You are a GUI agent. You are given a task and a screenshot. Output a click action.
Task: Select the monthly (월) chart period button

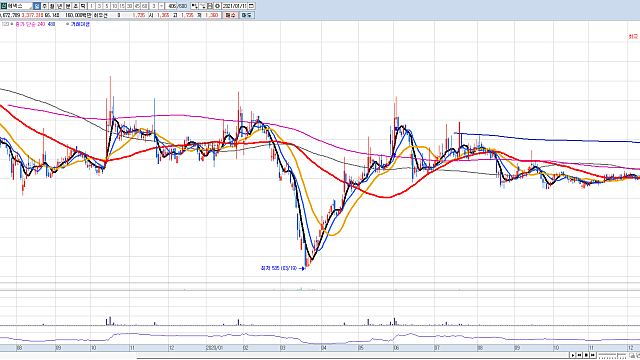(x=52, y=6)
